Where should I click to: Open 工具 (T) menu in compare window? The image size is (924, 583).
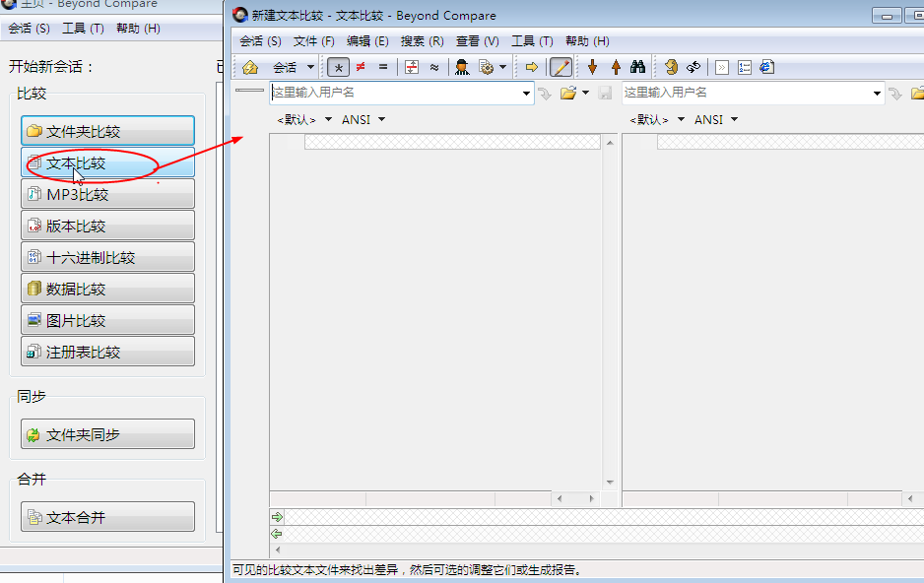point(532,41)
